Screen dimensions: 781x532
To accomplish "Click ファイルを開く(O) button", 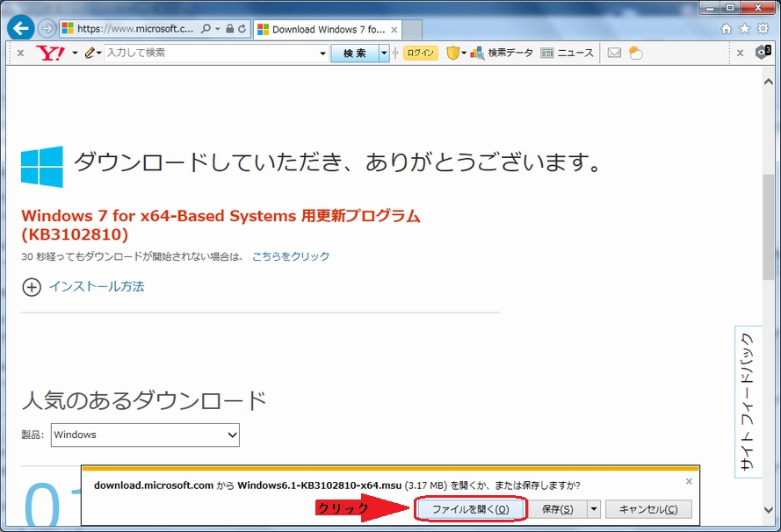I will point(470,509).
